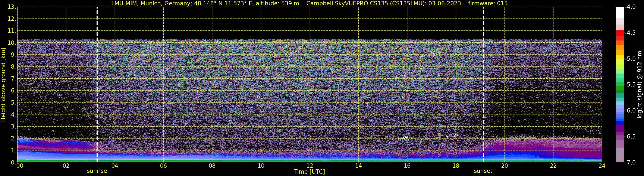Click the 7. height axis tick label
The image size is (644, 176).
[x=13, y=79]
